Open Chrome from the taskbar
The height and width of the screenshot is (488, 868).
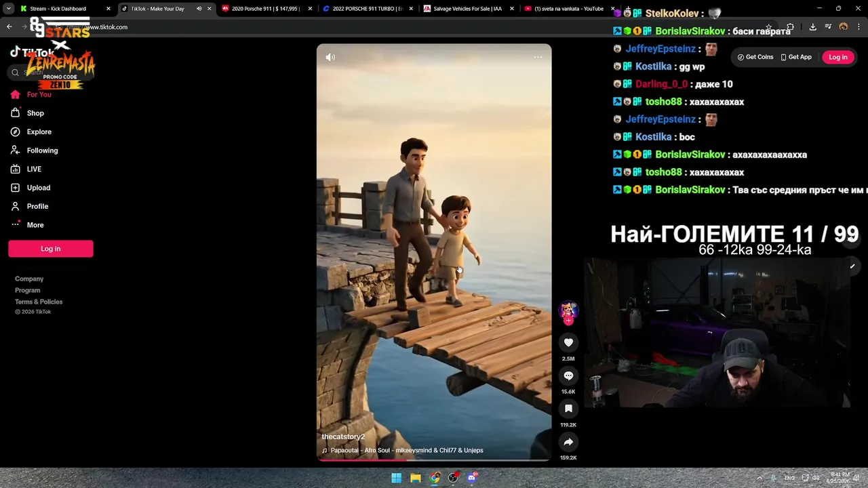(435, 478)
